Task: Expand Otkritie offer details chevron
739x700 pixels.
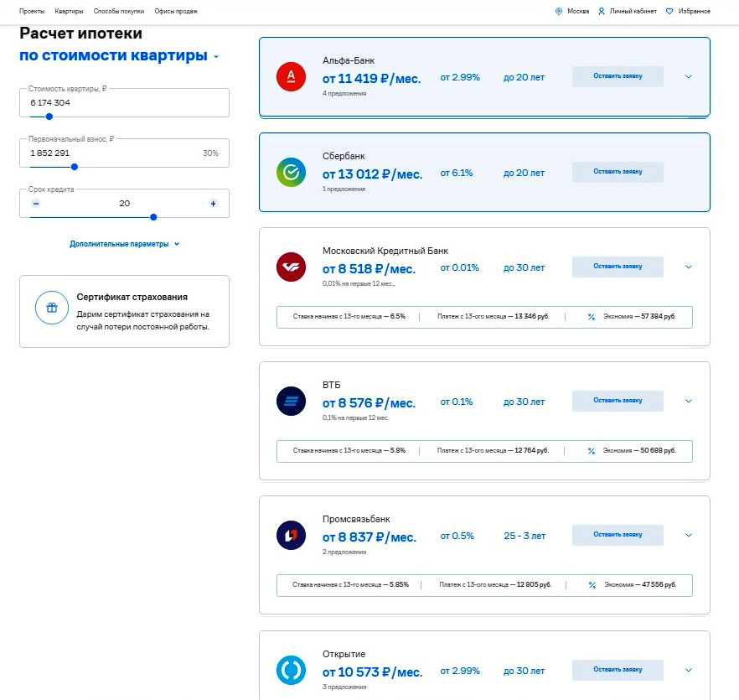Action: tap(689, 671)
